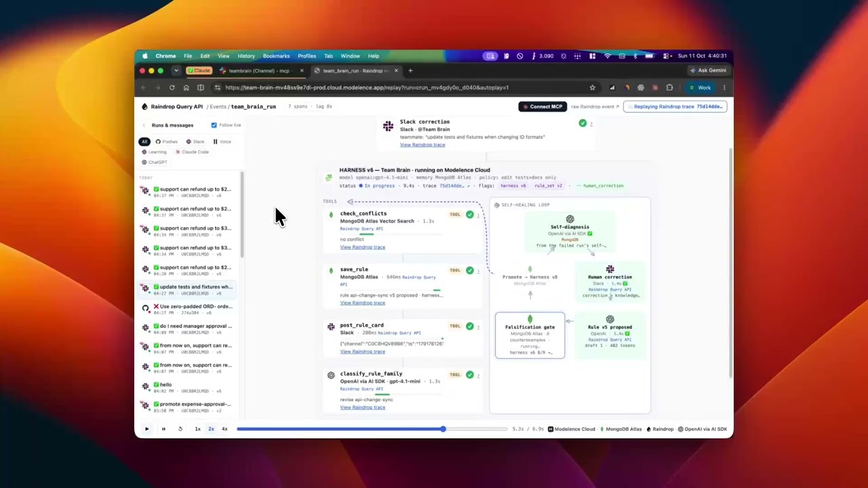Open the 'Use zero-padded ORD-' failed run

pos(187,309)
